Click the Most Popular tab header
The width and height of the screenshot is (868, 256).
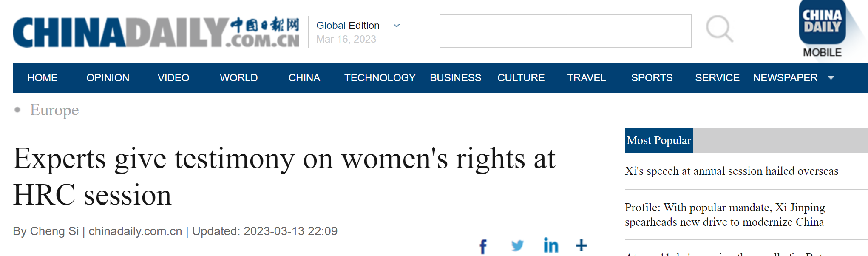pos(659,140)
